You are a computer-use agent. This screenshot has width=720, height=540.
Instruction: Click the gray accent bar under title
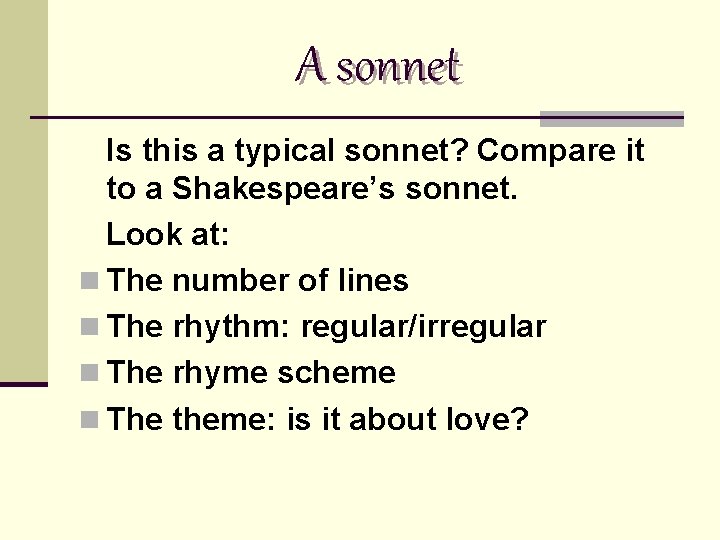[612, 119]
